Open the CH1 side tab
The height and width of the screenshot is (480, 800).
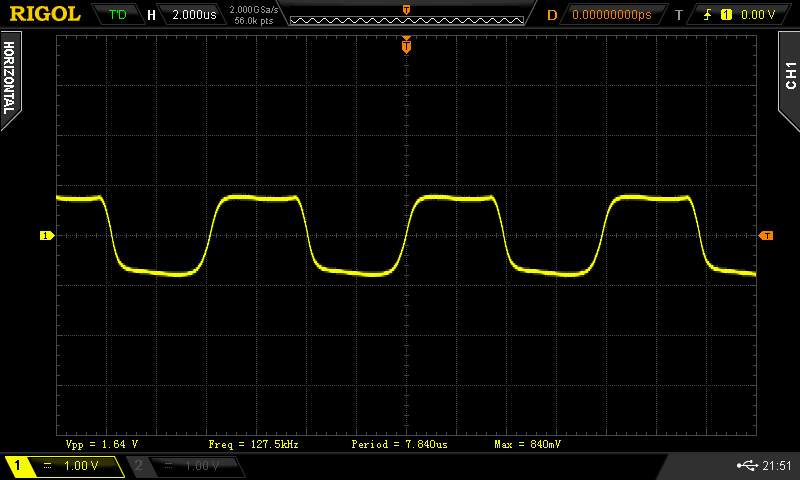pyautogui.click(x=789, y=75)
